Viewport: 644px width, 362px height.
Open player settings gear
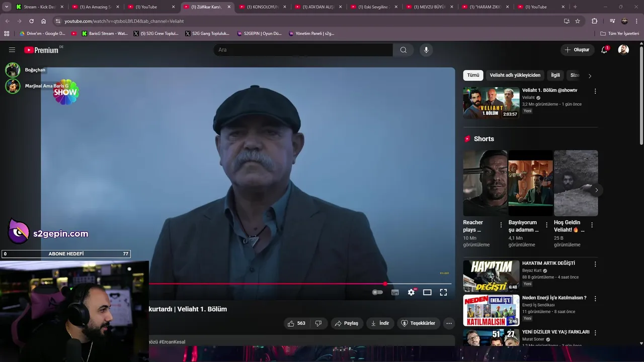tap(412, 292)
